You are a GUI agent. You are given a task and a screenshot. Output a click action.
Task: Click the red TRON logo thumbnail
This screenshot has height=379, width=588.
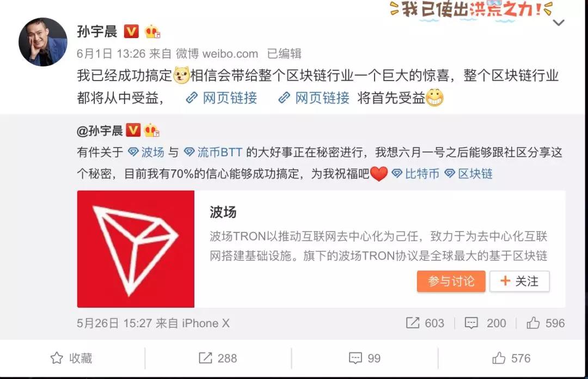tap(136, 249)
